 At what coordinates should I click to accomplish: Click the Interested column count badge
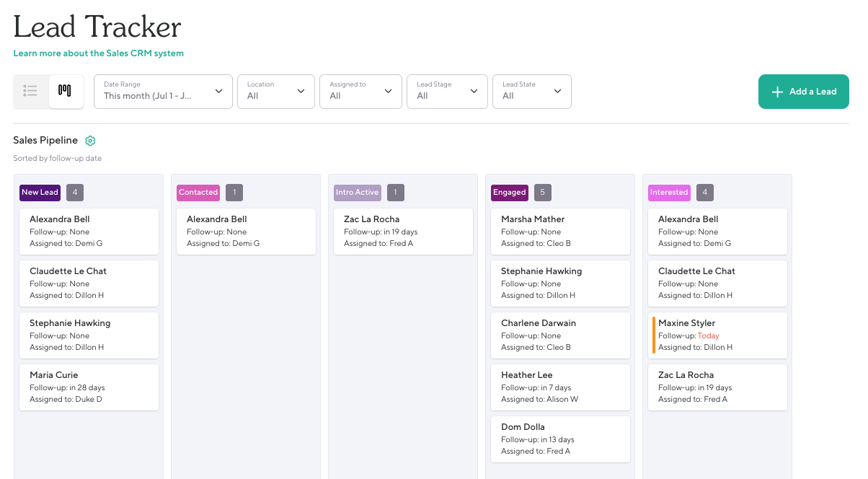[704, 193]
